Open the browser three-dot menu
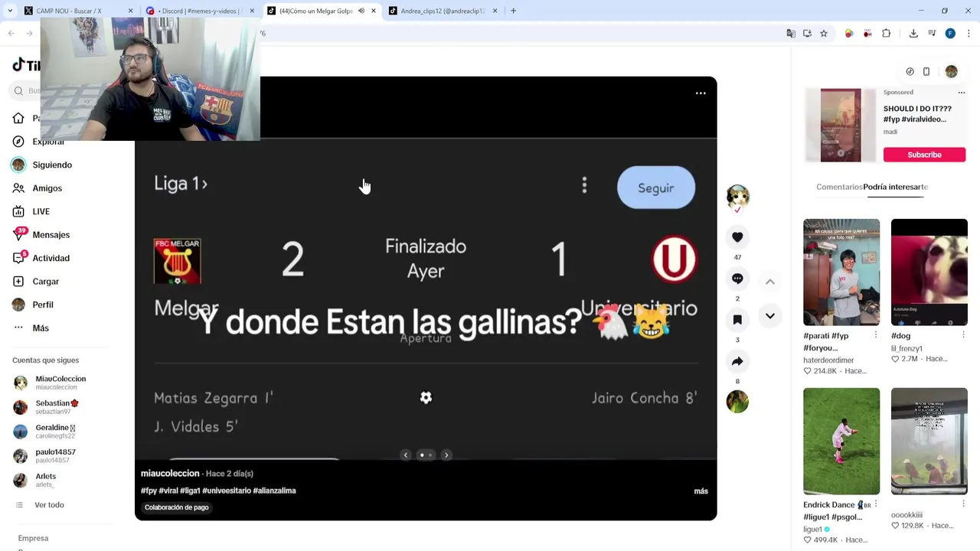The image size is (980, 551). (969, 34)
